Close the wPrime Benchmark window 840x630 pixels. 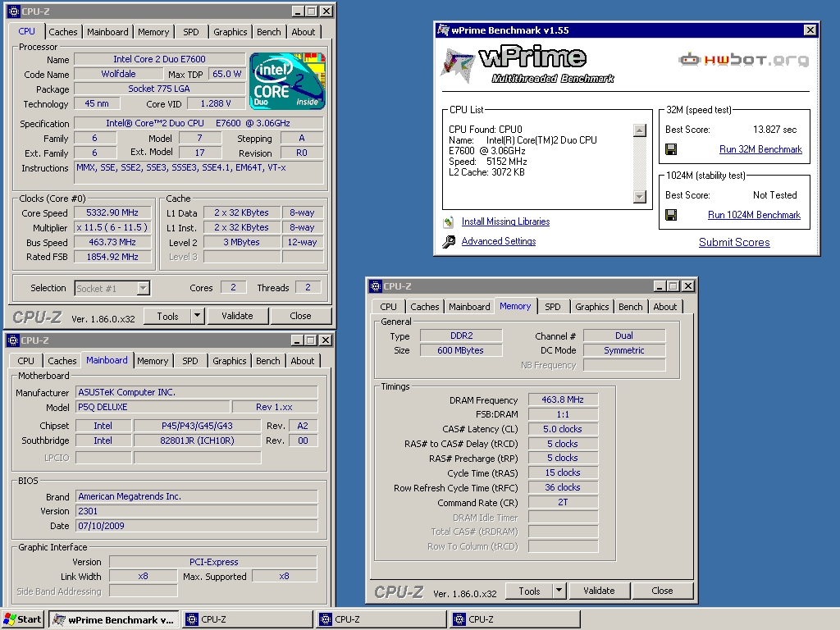(x=810, y=30)
